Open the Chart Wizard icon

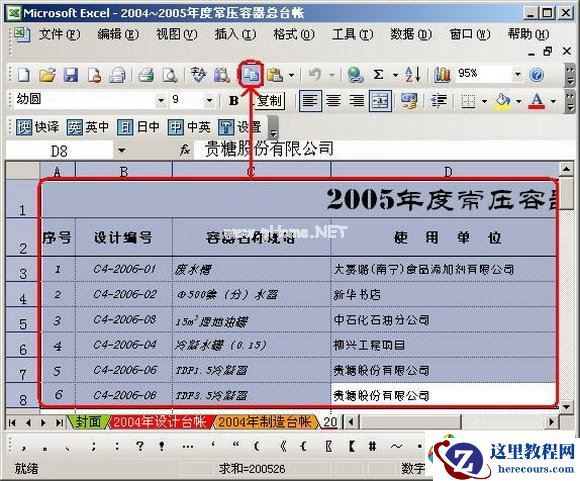[x=442, y=75]
